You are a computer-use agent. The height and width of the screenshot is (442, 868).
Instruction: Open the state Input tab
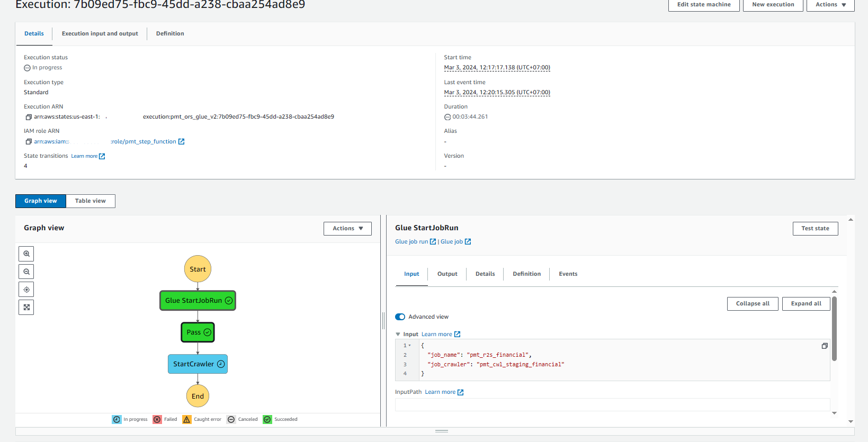(411, 274)
